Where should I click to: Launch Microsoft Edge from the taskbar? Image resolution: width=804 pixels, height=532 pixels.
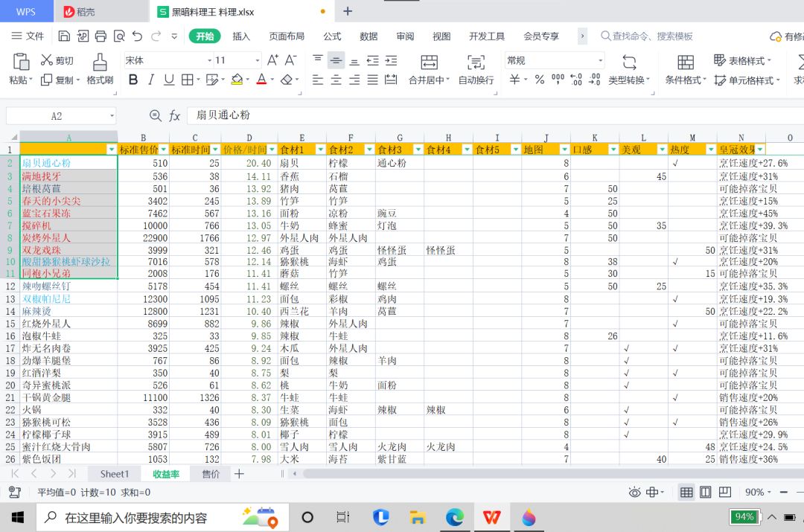[x=454, y=516]
